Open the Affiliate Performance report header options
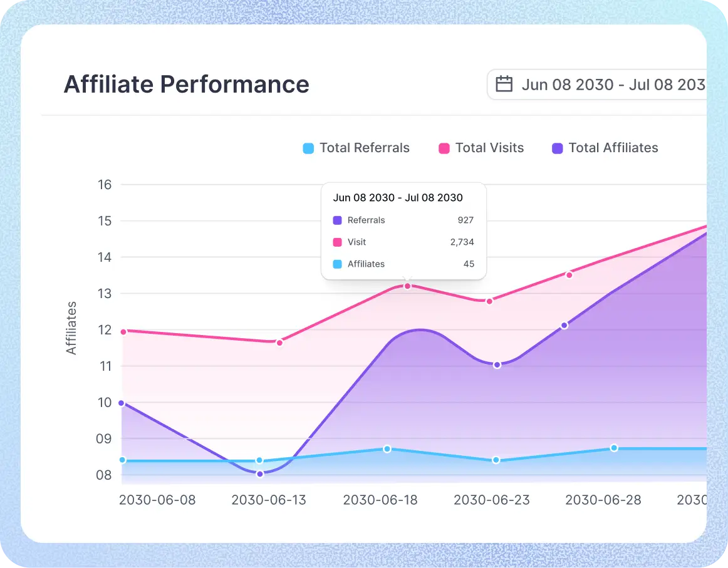Viewport: 728px width, 568px height. pos(186,84)
